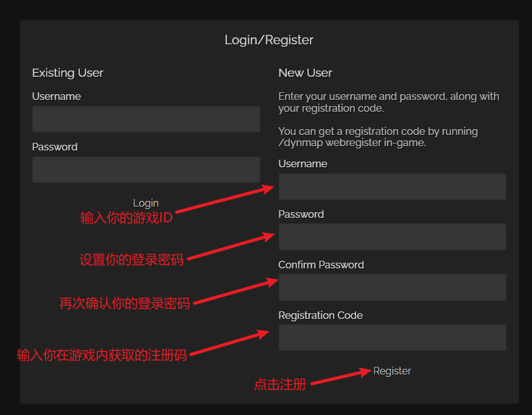The image size is (532, 415).
Task: Click the Password label under Existing User
Action: 55,147
